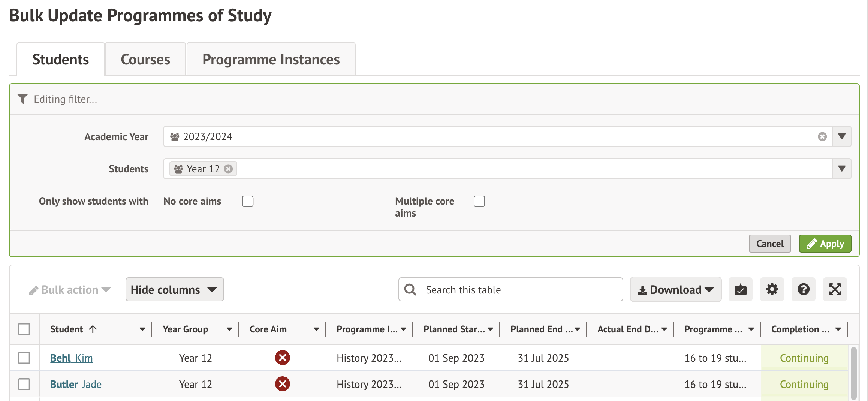Apply the filter settings
Screen dimensions: 868x401
point(825,244)
